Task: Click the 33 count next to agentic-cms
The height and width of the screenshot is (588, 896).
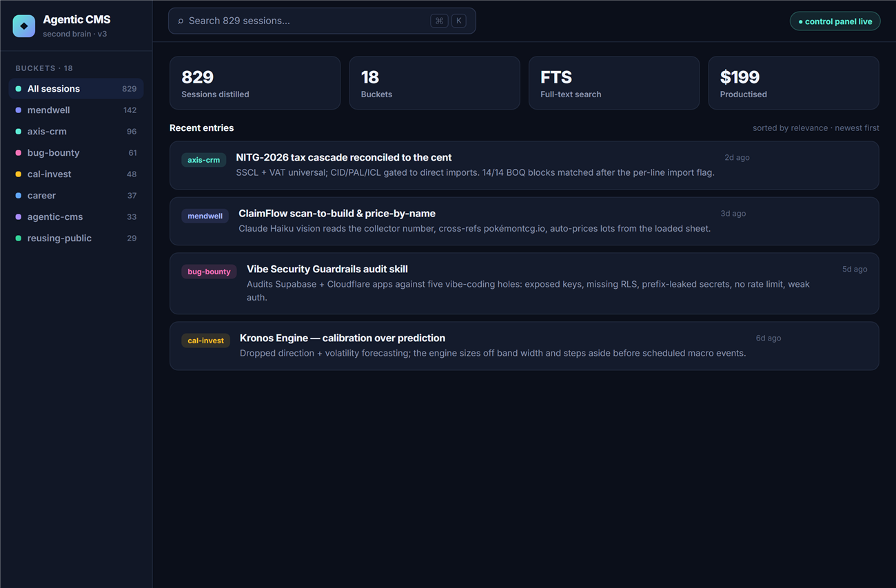Action: point(132,217)
